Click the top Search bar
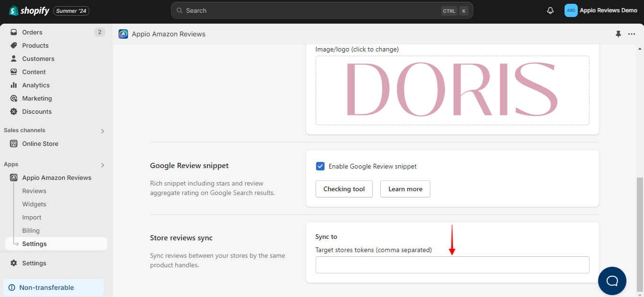644x297 pixels. click(322, 10)
